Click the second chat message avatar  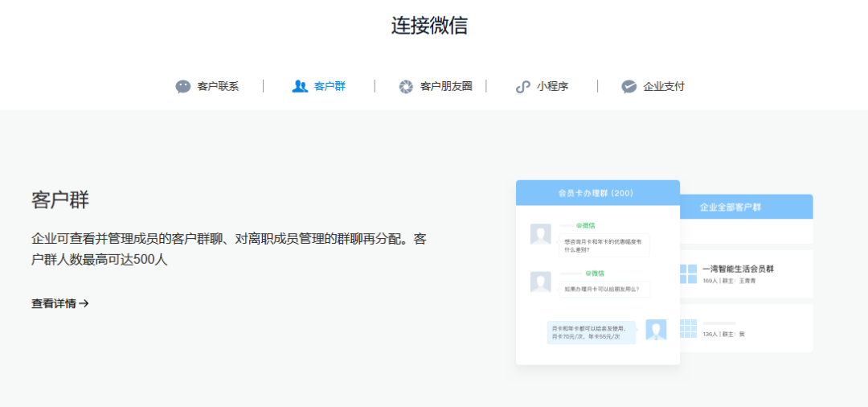pos(541,282)
